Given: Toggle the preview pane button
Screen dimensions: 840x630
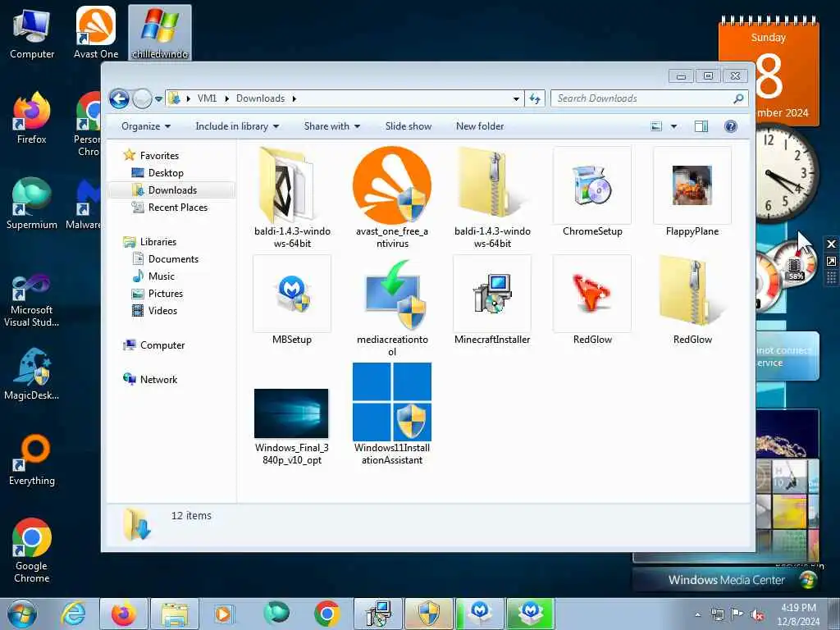Looking at the screenshot, I should pyautogui.click(x=701, y=126).
